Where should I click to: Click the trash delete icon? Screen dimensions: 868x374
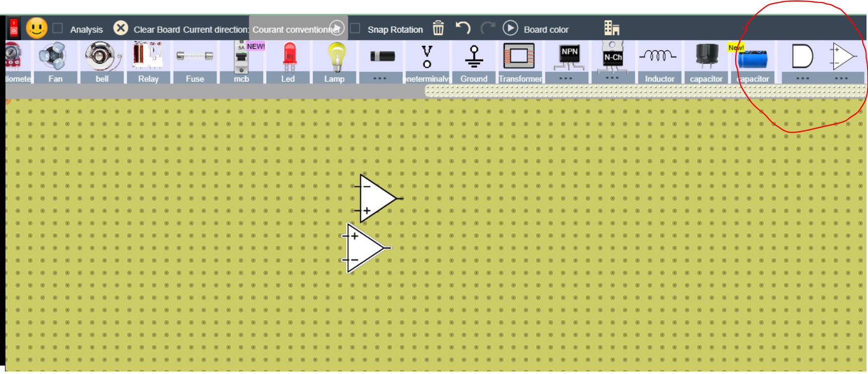(438, 28)
